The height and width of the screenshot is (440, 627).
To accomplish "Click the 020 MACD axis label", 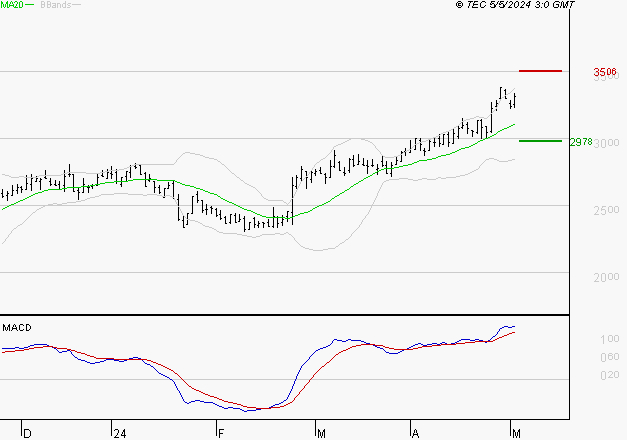I will point(610,375).
